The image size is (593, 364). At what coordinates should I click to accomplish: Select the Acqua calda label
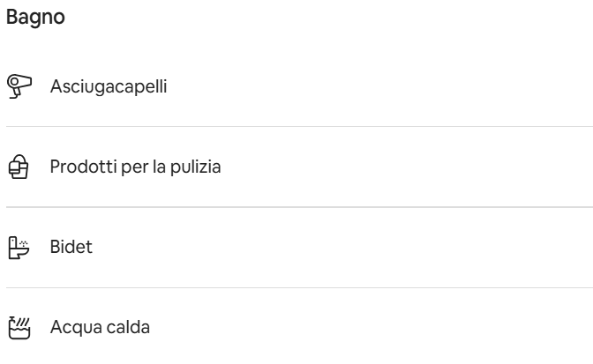point(100,328)
